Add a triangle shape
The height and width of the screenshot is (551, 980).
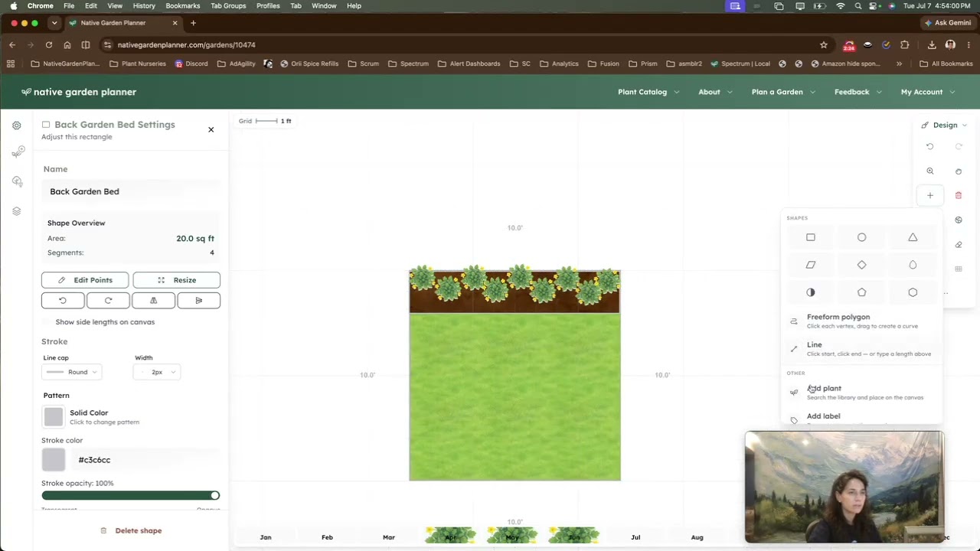(913, 237)
